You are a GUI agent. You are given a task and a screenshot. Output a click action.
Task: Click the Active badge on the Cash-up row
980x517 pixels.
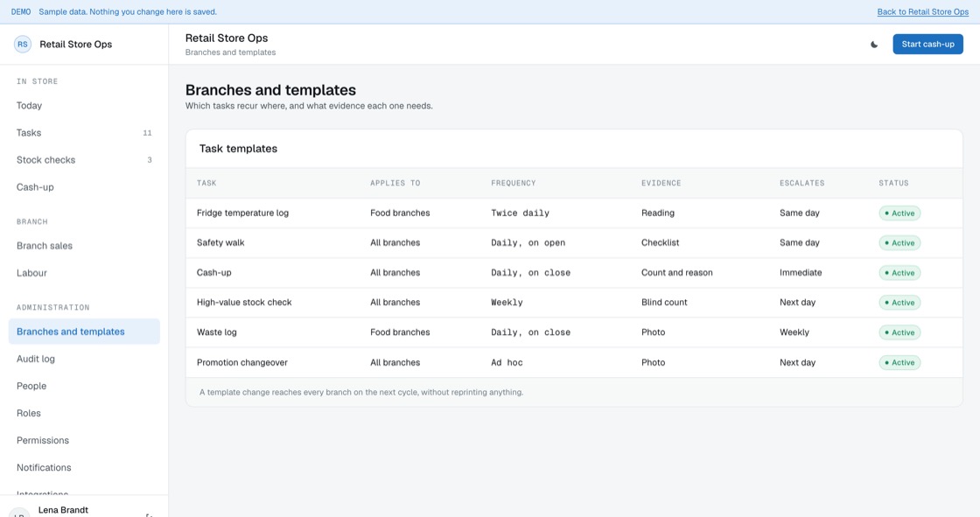(899, 273)
